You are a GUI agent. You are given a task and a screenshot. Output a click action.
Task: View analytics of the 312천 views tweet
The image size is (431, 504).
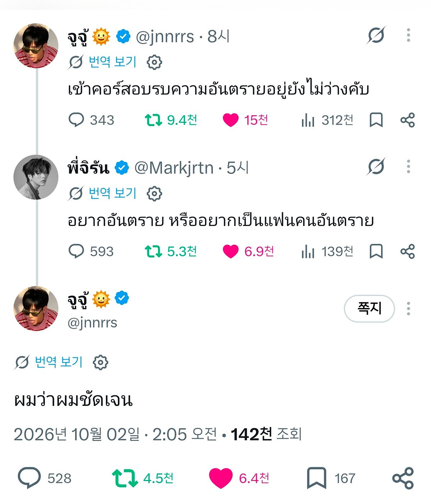(327, 120)
